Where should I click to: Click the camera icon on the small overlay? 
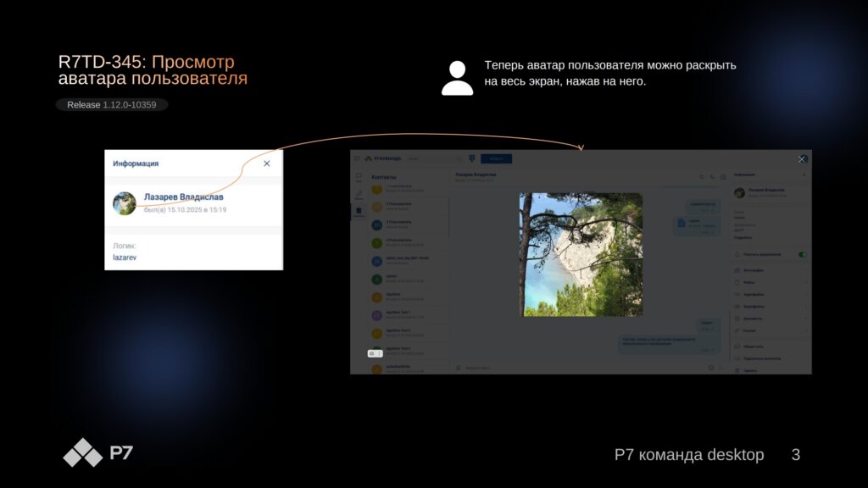coord(371,352)
